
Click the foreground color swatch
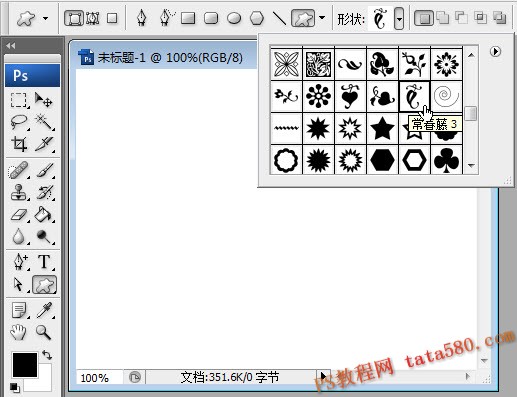pyautogui.click(x=25, y=365)
